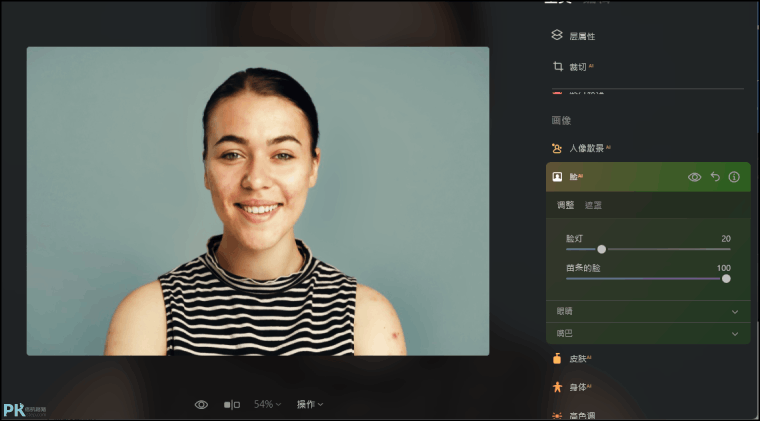Viewport: 760px width, 421px height.
Task: Open the 54% zoom level dropdown
Action: (267, 404)
